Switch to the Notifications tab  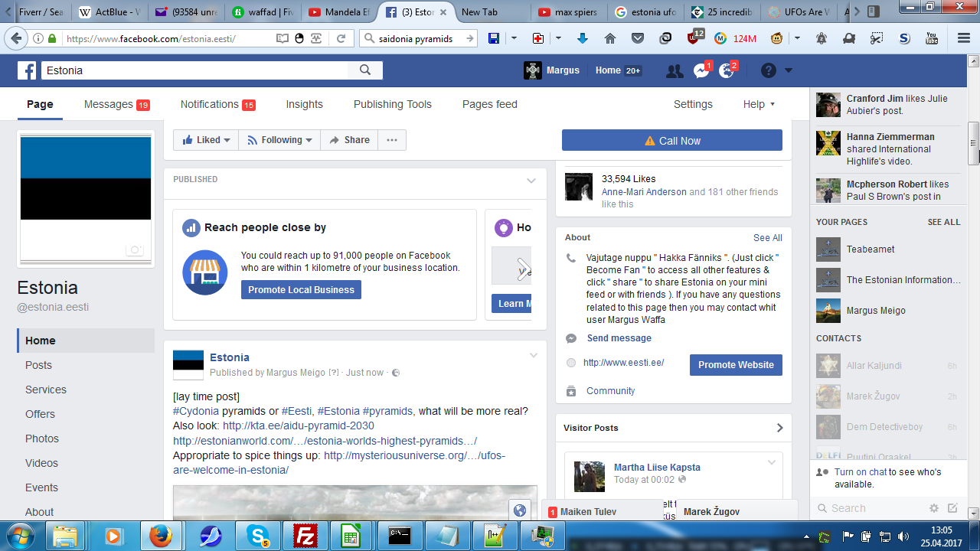[218, 104]
